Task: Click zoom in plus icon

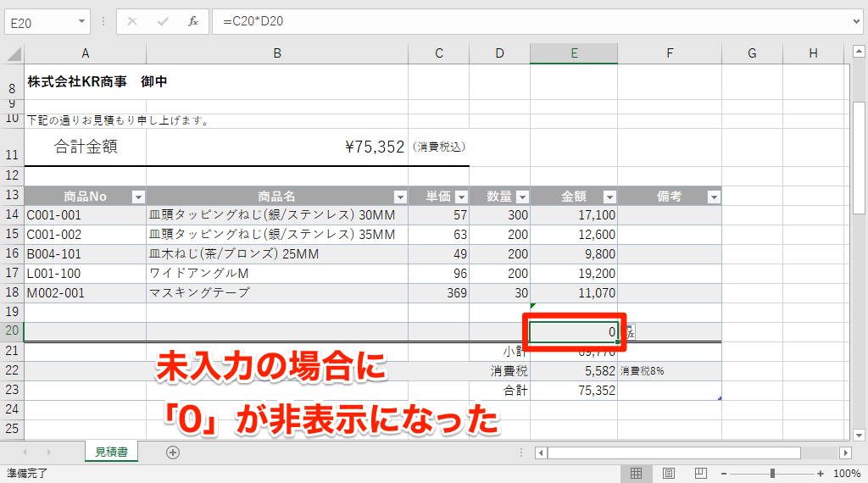Action: [x=821, y=474]
